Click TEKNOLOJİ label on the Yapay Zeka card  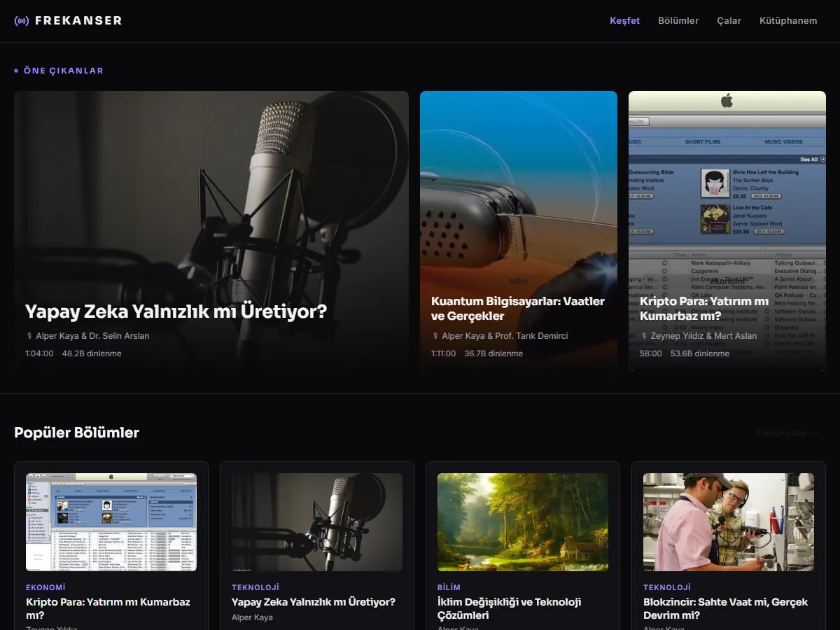pos(255,587)
